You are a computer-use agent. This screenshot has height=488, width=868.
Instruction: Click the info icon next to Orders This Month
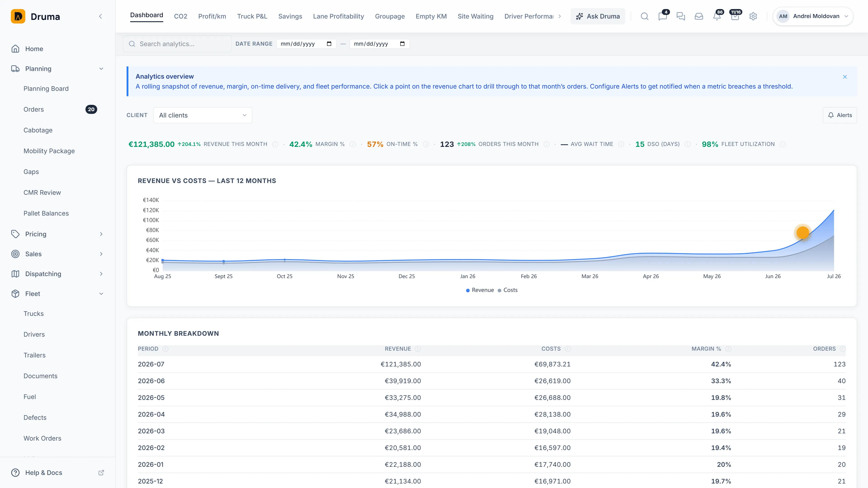coord(547,144)
